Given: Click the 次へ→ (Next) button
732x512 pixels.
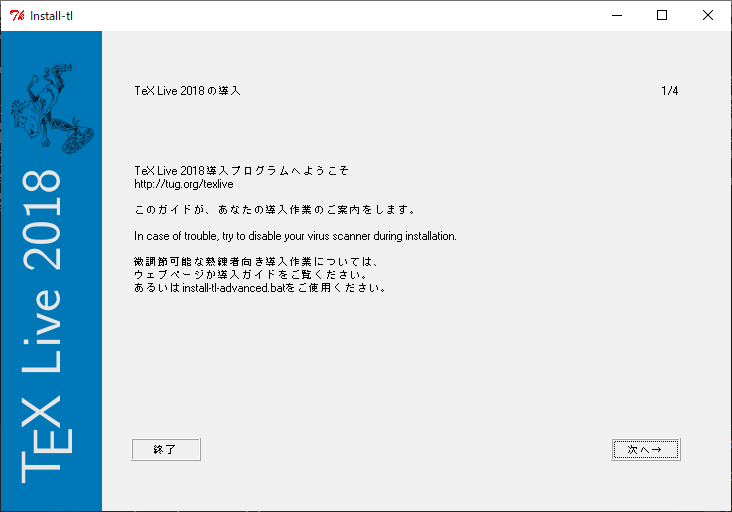Looking at the screenshot, I should [x=646, y=449].
